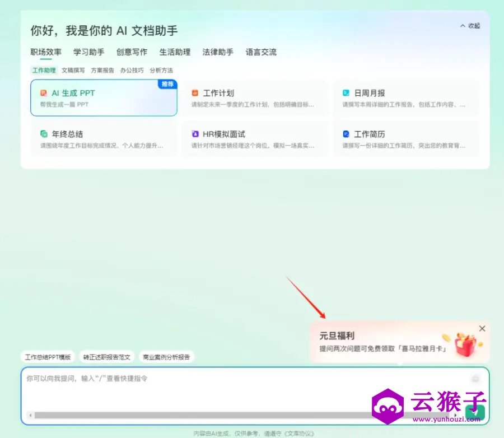Switch to the 职场效率 tab

click(46, 52)
